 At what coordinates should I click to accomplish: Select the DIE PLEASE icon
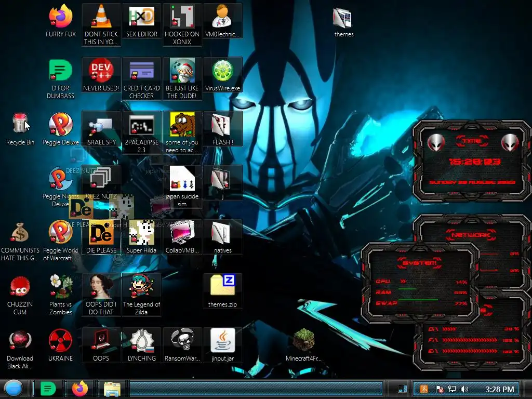(101, 233)
